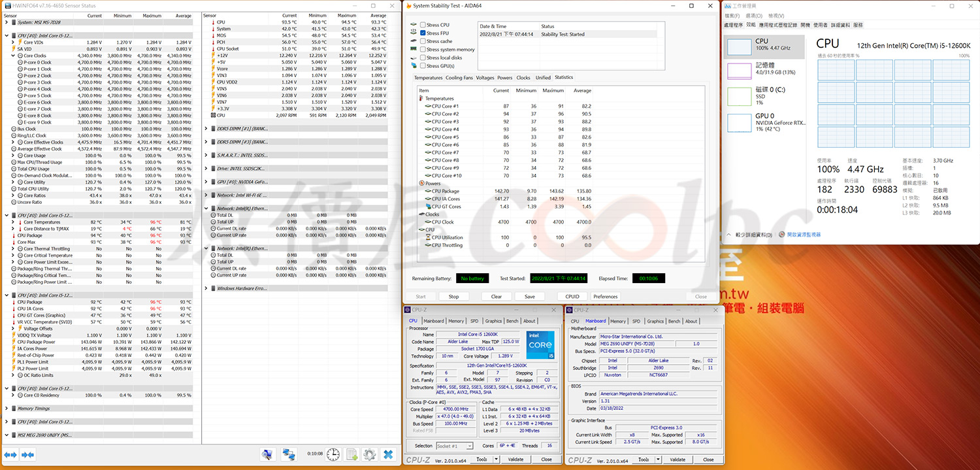Click Task Manager title bar icon
The width and height of the screenshot is (980, 470).
(727, 5)
